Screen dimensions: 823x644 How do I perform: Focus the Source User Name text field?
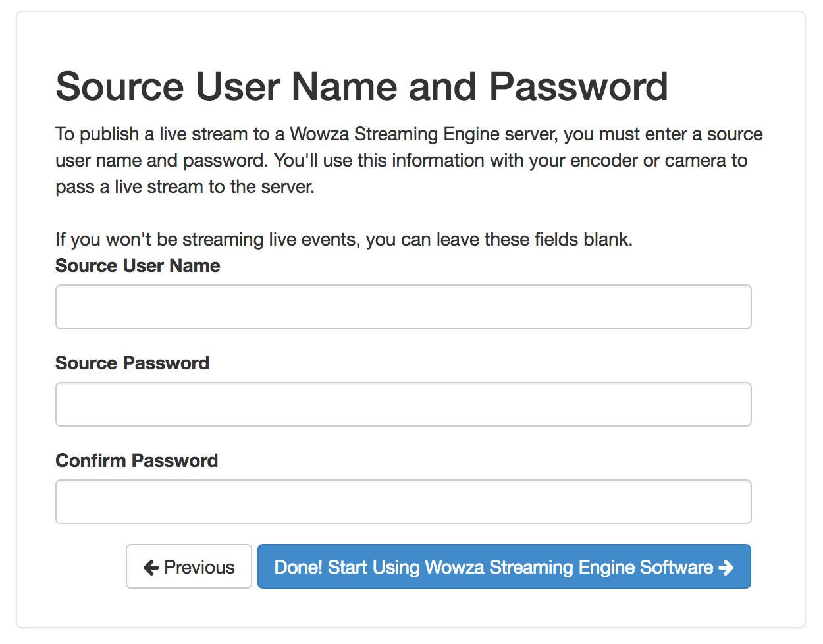tap(403, 307)
